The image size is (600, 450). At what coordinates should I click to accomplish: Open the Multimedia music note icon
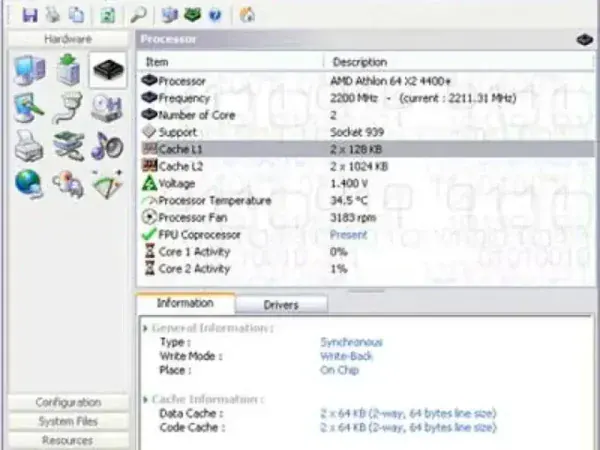pyautogui.click(x=107, y=146)
